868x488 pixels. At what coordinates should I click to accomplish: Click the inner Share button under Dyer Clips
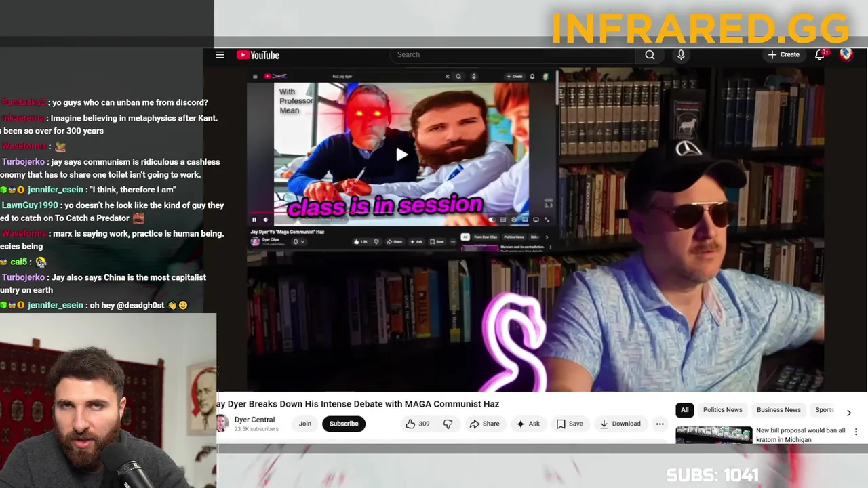(395, 241)
